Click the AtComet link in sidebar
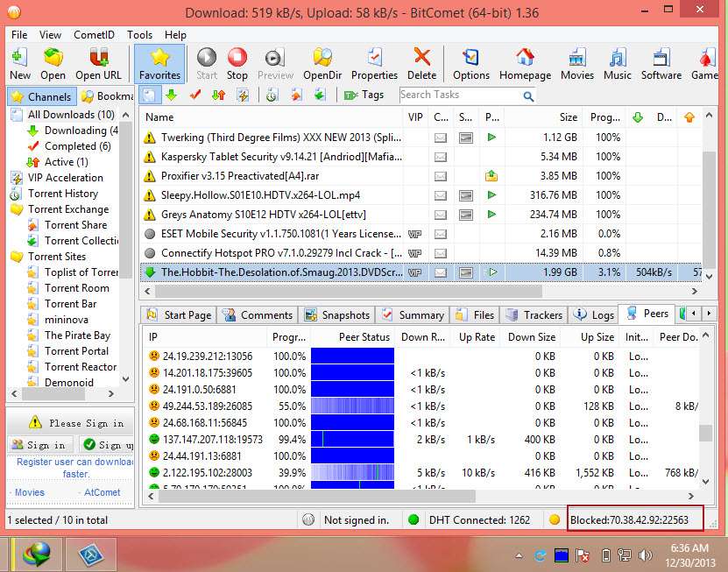 point(102,492)
